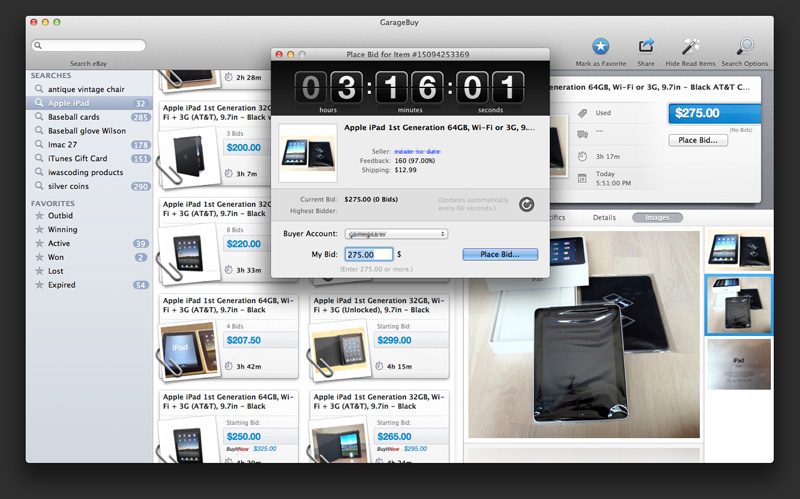Click star icon beside Active favorites
The height and width of the screenshot is (499, 800).
coord(39,243)
